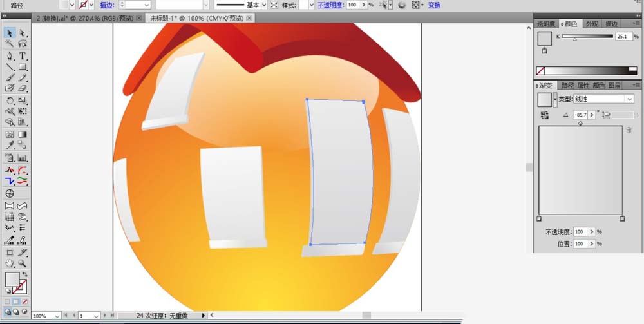
Task: Click the gradient angle -85.7 field
Action: (x=580, y=115)
